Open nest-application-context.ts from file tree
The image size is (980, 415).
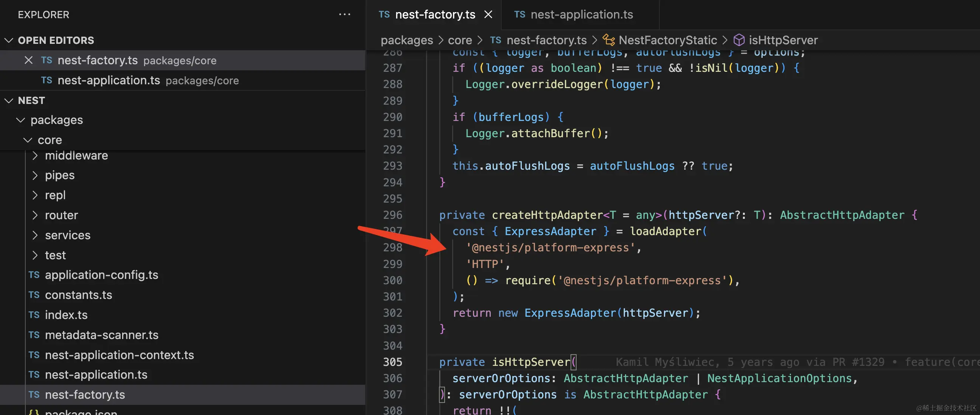pyautogui.click(x=119, y=355)
